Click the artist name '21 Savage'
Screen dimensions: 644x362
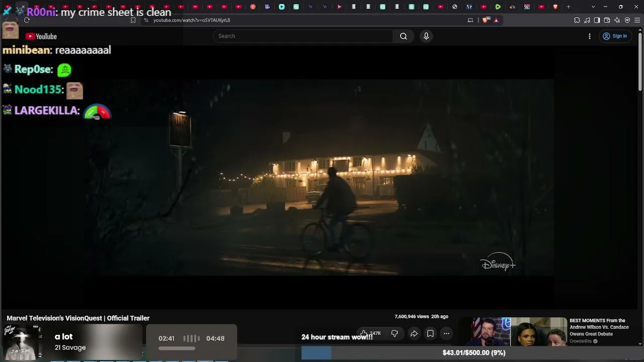(x=70, y=348)
